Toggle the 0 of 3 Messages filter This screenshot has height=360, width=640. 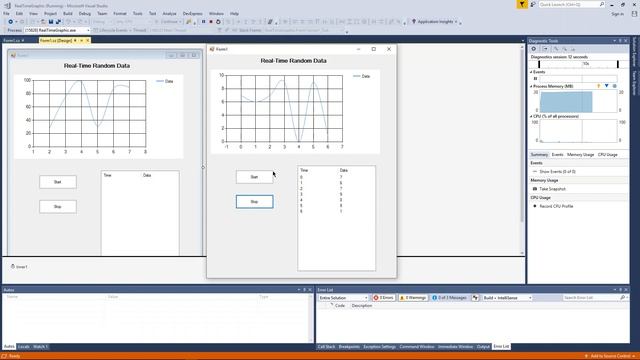point(450,298)
